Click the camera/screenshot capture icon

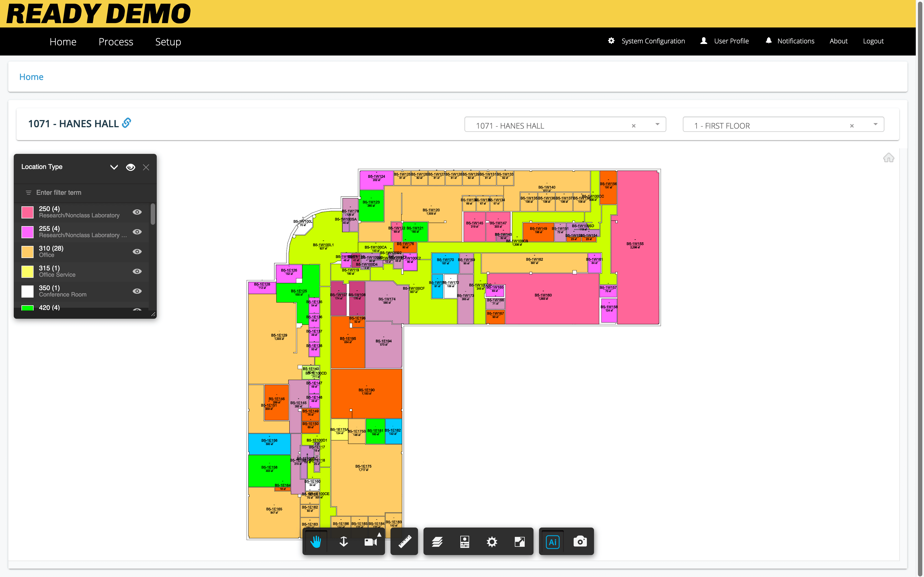coord(579,541)
